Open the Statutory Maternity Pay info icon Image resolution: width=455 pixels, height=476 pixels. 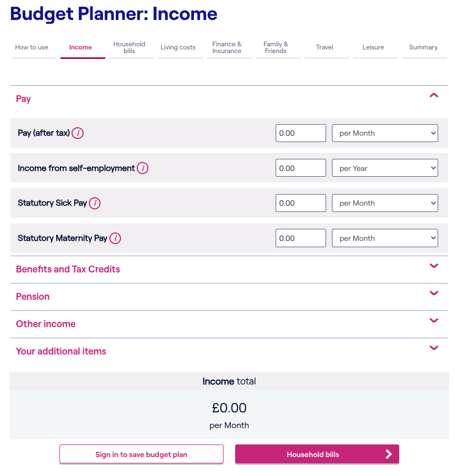click(x=115, y=238)
